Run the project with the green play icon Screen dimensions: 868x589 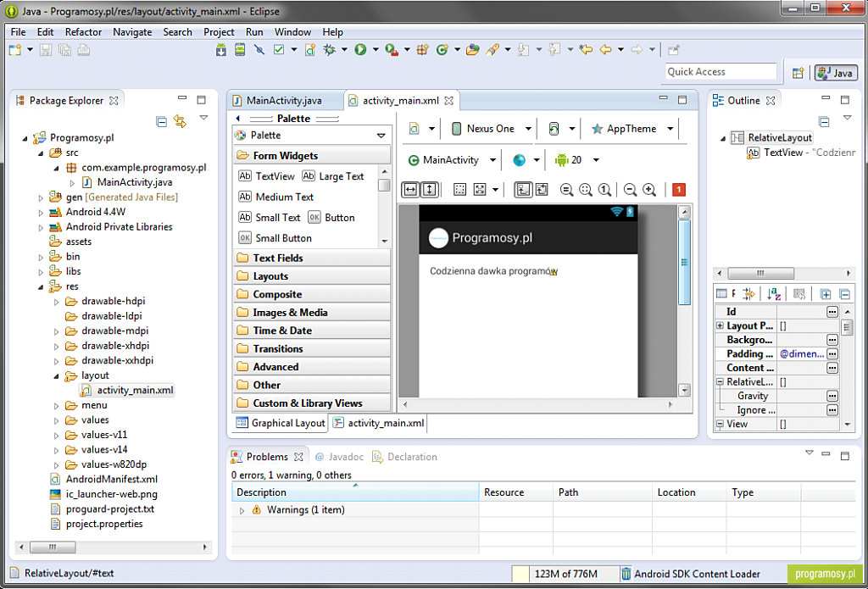click(x=361, y=50)
